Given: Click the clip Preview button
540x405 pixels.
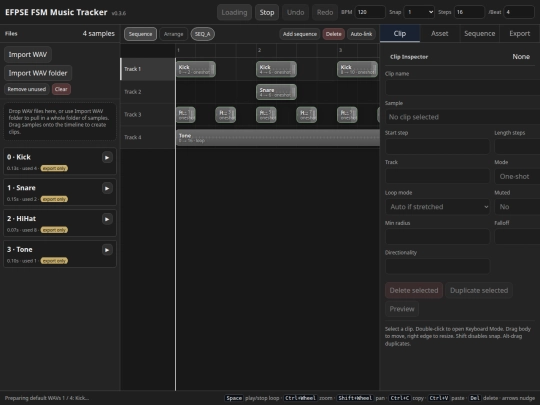Looking at the screenshot, I should 402,309.
